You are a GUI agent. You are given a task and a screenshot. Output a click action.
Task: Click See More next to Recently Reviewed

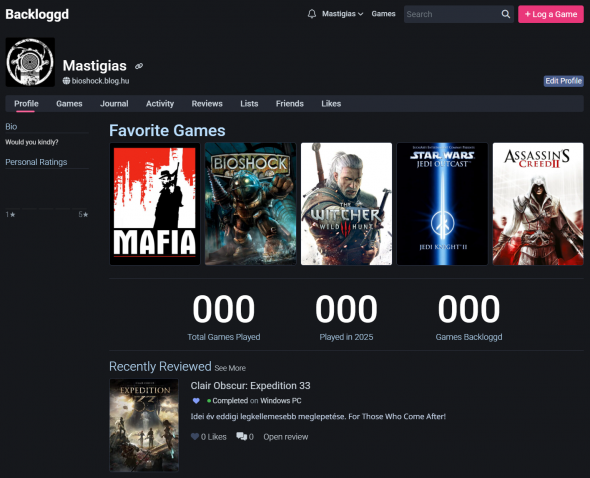(x=230, y=368)
